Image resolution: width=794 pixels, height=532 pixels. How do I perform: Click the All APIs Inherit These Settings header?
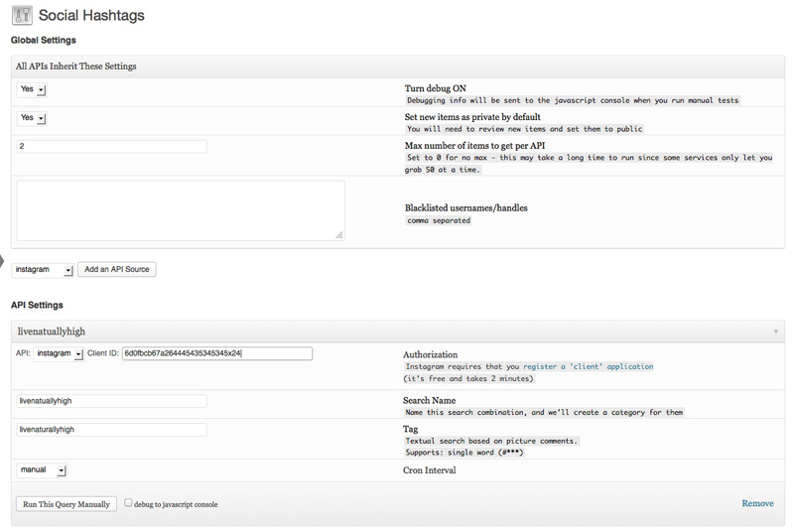[398, 66]
